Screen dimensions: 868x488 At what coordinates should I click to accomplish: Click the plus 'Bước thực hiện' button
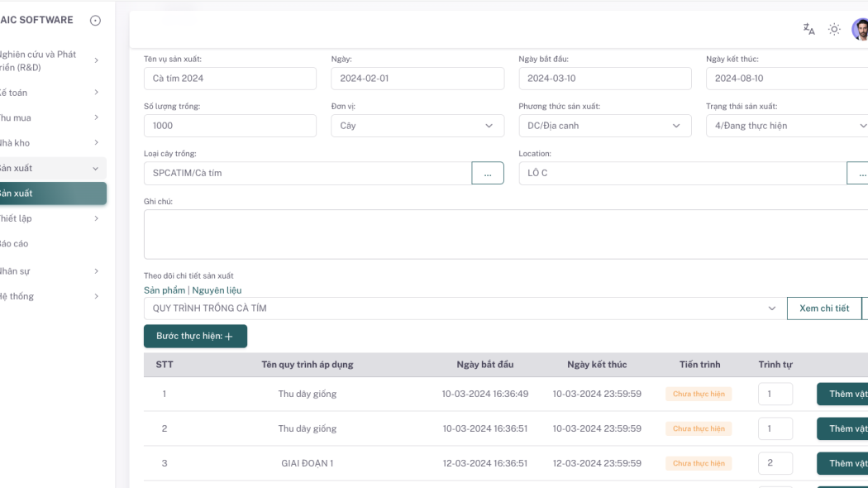pos(195,337)
